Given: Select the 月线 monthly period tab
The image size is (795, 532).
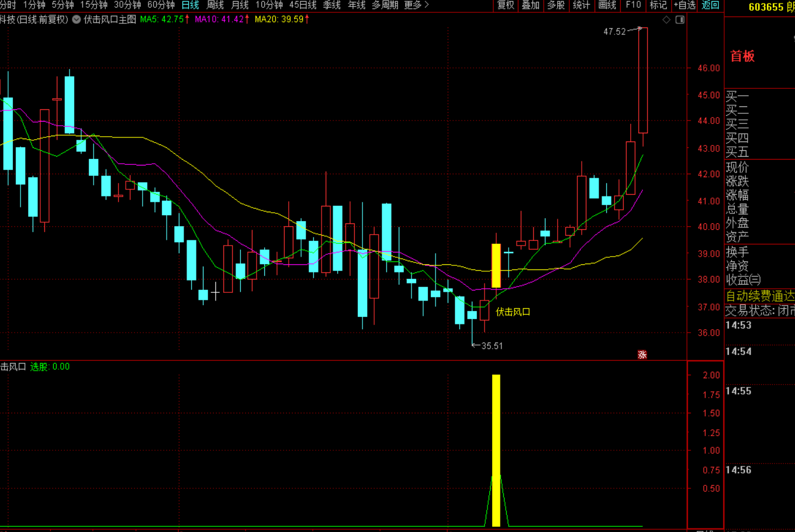Looking at the screenshot, I should point(240,5).
